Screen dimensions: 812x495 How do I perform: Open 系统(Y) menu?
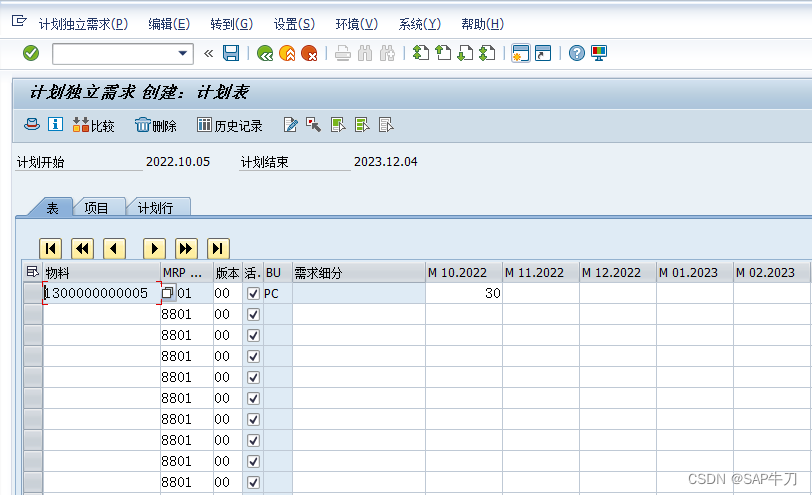pos(419,24)
